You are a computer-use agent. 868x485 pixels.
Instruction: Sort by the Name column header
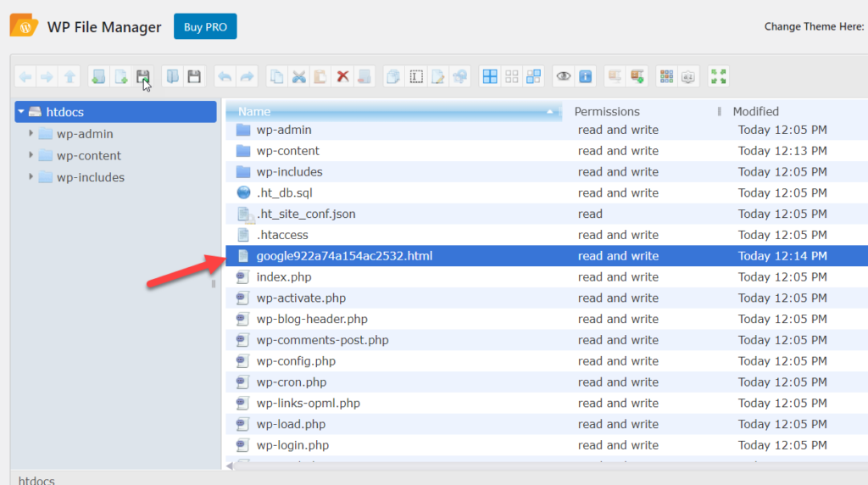coord(393,111)
